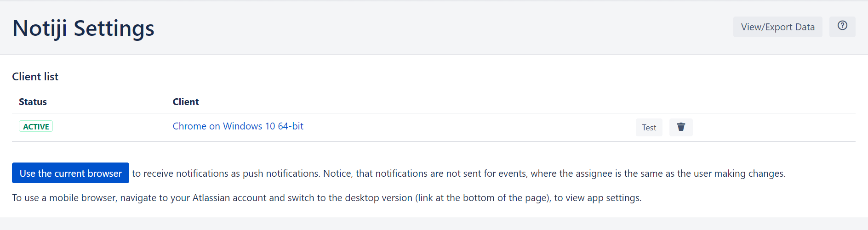
Task: Send a Test notification to the client
Action: [649, 128]
